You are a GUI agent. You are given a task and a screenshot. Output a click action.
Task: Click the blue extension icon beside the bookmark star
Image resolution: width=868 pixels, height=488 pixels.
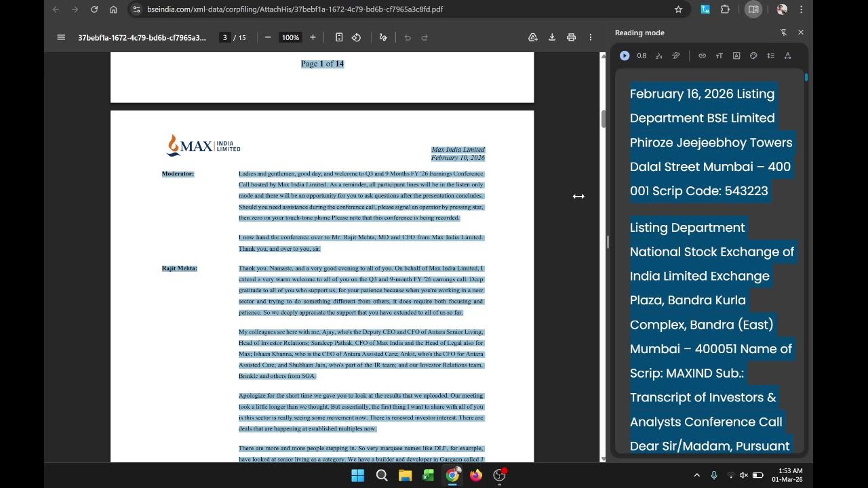pyautogui.click(x=706, y=9)
